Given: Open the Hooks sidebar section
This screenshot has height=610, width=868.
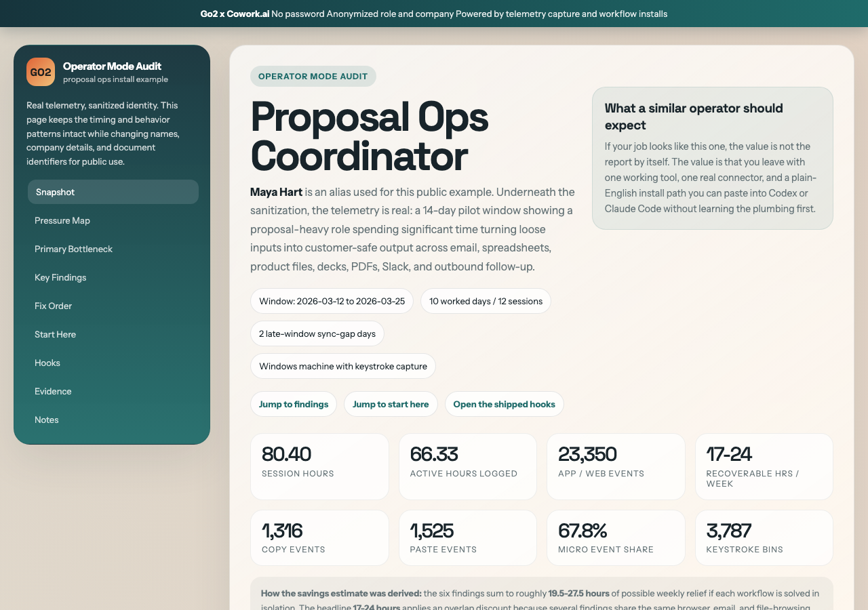Looking at the screenshot, I should 113,363.
